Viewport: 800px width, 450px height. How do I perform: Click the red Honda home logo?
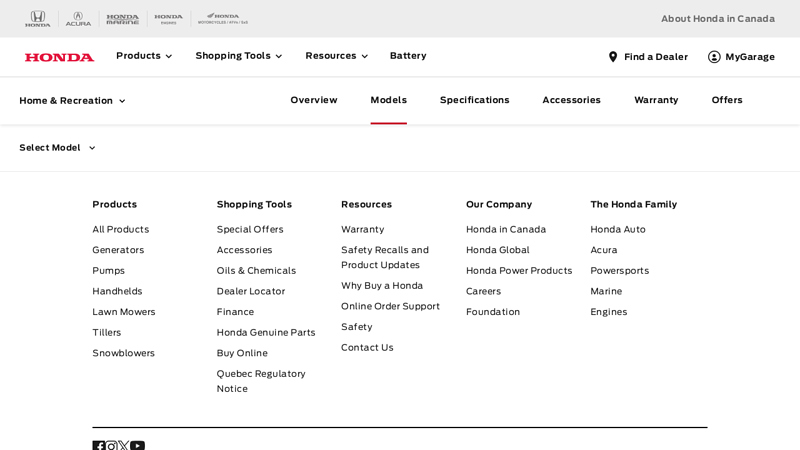tap(59, 57)
